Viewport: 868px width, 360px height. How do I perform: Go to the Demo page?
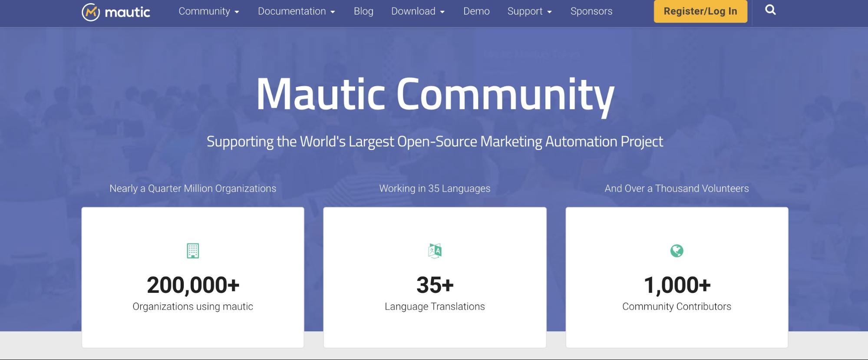[476, 11]
